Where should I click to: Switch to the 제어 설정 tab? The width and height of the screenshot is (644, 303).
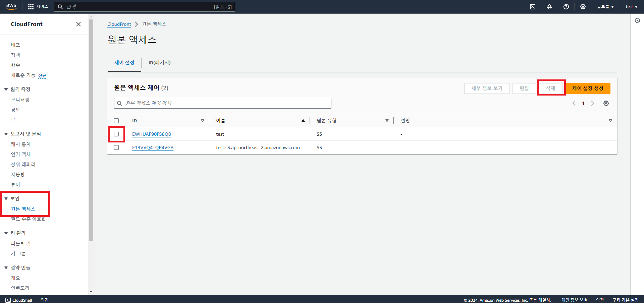tap(124, 63)
